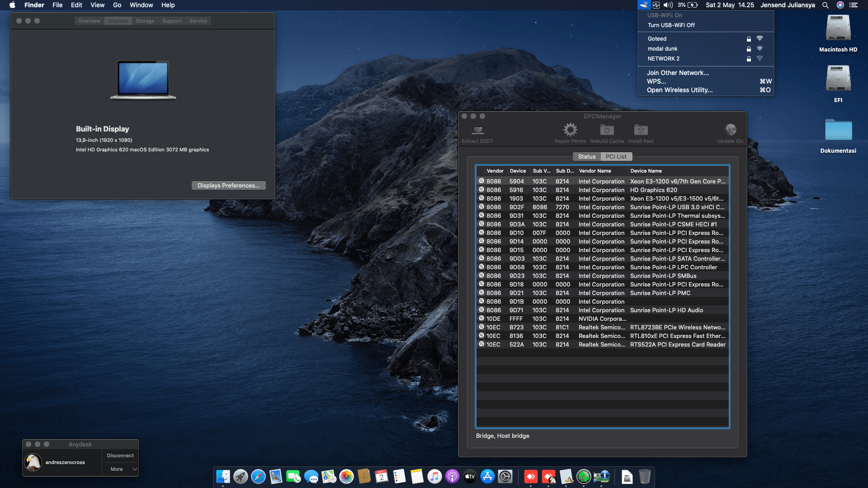Click the Spotlight search icon in menu bar
868x488 pixels.
pos(825,5)
